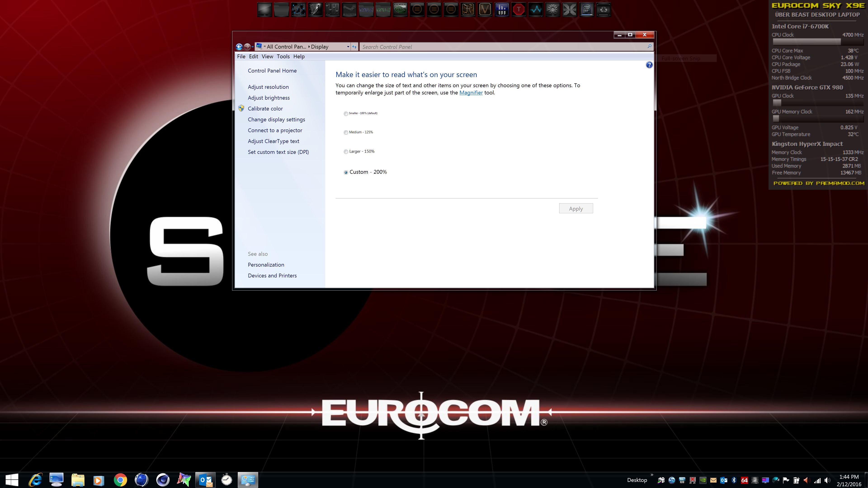Click the Desktop toolbar label
The height and width of the screenshot is (488, 868).
637,480
